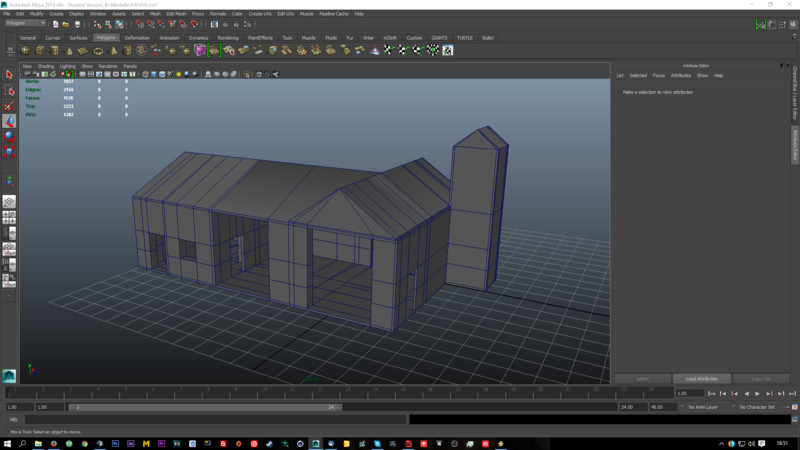
Task: Activate the Select tool arrow in toolbox
Action: coord(9,75)
